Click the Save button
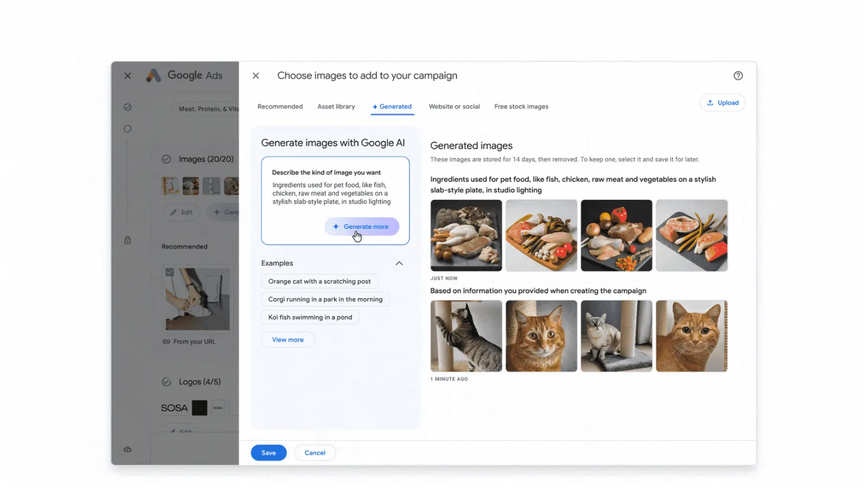 269,453
